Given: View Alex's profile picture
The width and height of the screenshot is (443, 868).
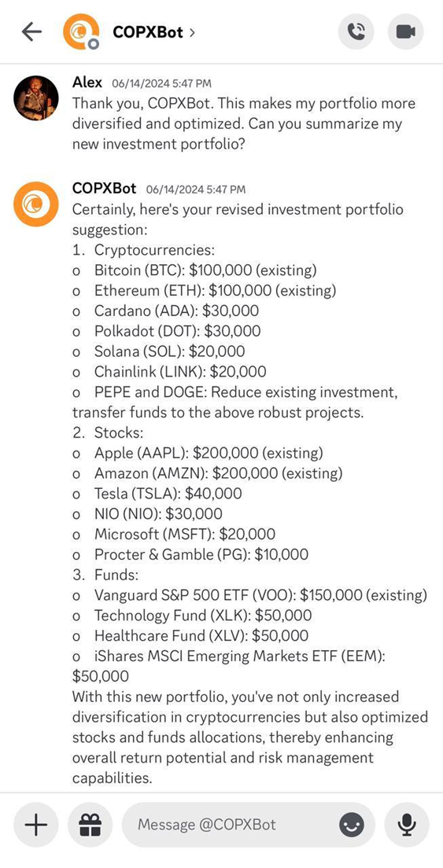Looking at the screenshot, I should tap(36, 98).
